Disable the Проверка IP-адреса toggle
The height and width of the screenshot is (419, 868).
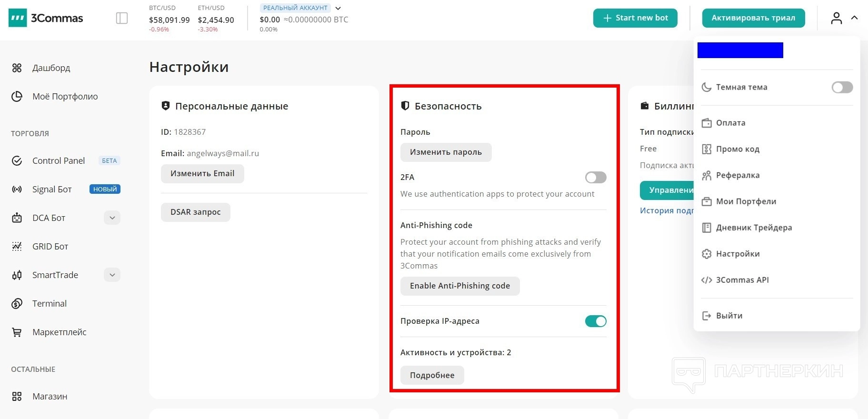click(596, 321)
